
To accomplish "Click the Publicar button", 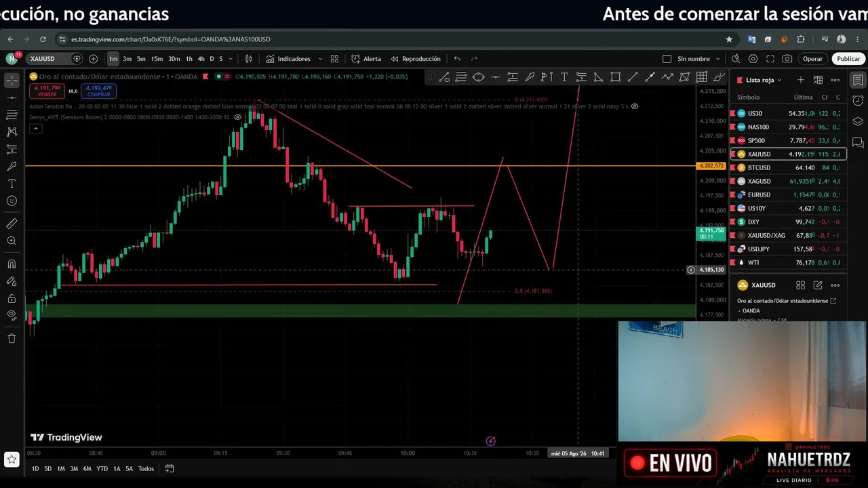I will pyautogui.click(x=848, y=59).
